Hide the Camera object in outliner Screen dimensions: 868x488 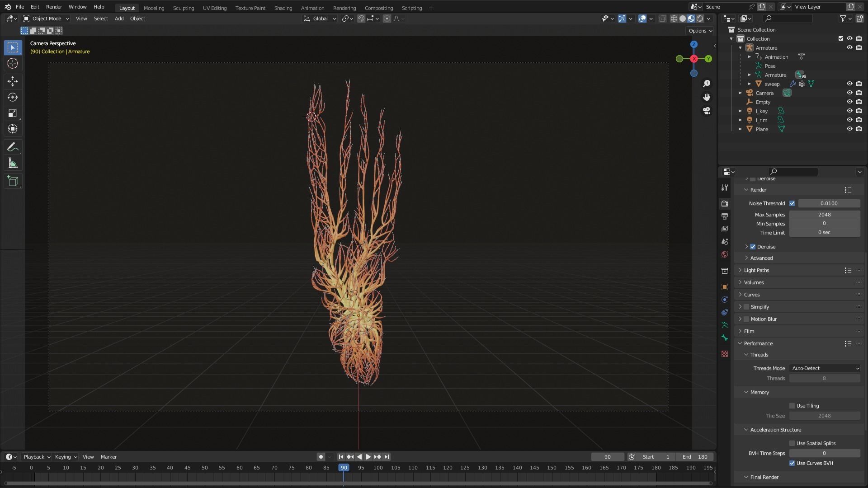[x=849, y=93]
